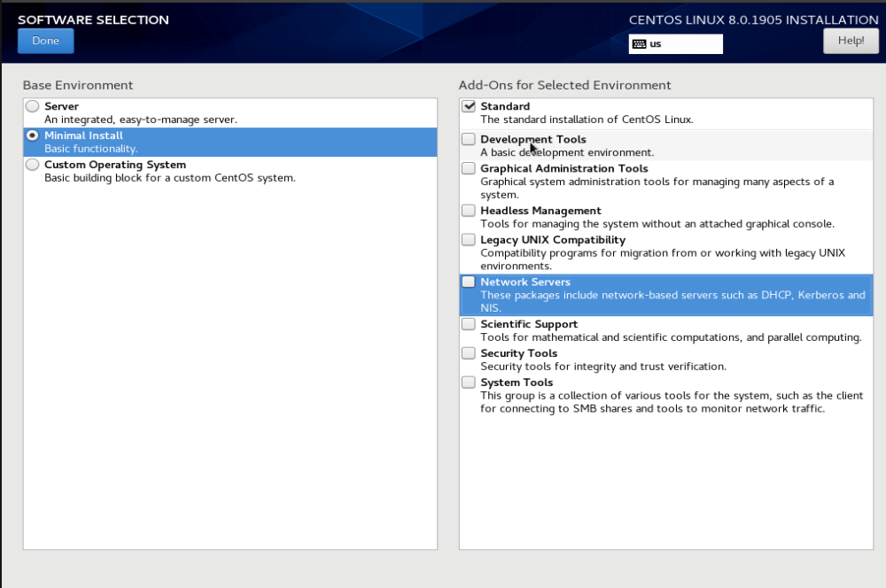The width and height of the screenshot is (886, 588).
Task: Click the 'Development Tools' title text
Action: click(x=533, y=140)
